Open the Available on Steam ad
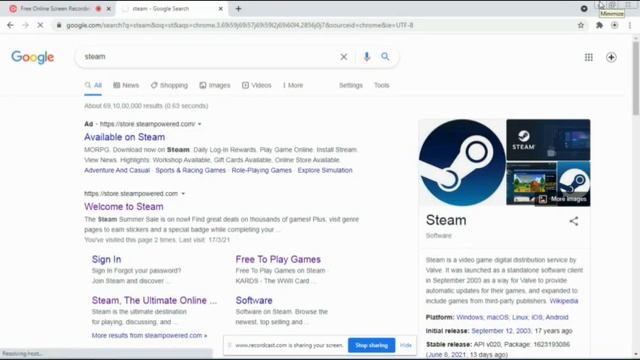 (x=124, y=137)
